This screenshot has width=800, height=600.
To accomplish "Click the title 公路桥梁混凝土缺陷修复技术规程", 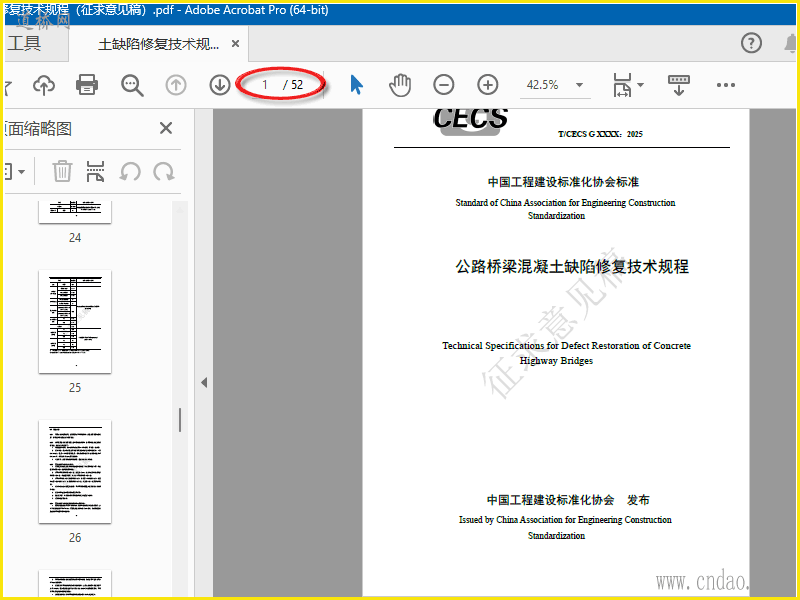I will [x=572, y=266].
